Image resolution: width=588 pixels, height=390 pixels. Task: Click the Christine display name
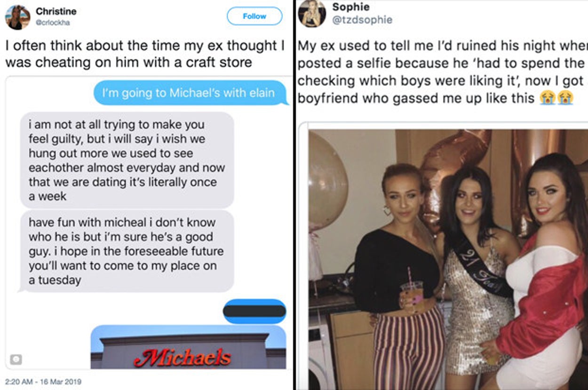click(x=56, y=11)
